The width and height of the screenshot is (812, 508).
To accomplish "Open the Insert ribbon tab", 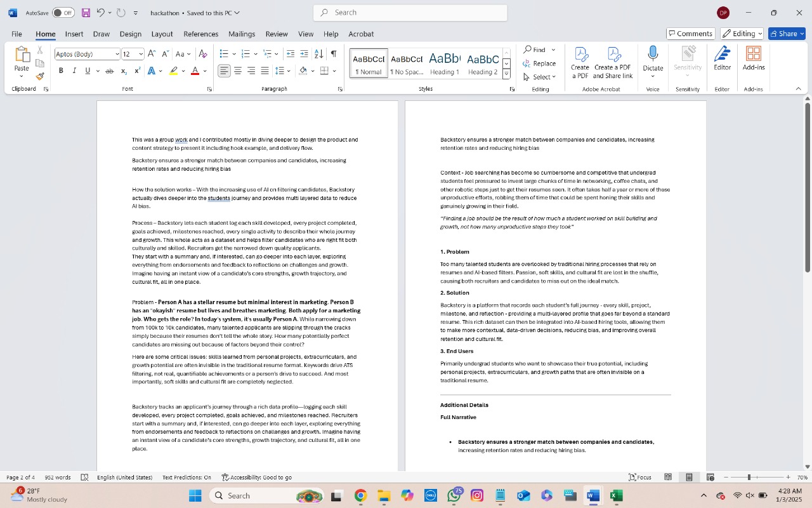I will coord(74,34).
